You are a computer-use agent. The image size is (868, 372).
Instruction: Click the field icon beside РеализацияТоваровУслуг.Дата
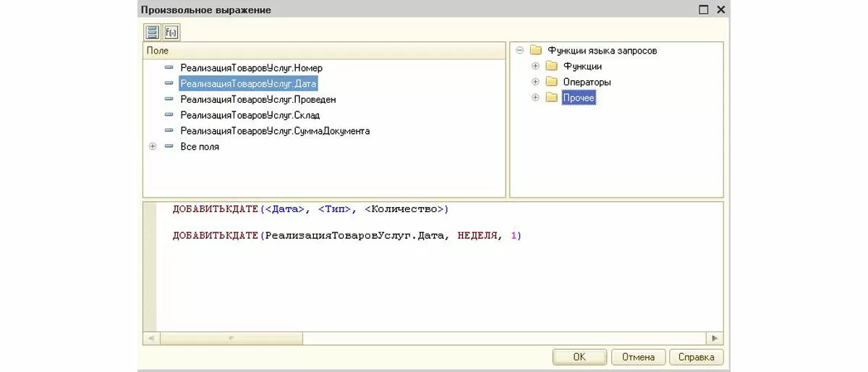169,83
